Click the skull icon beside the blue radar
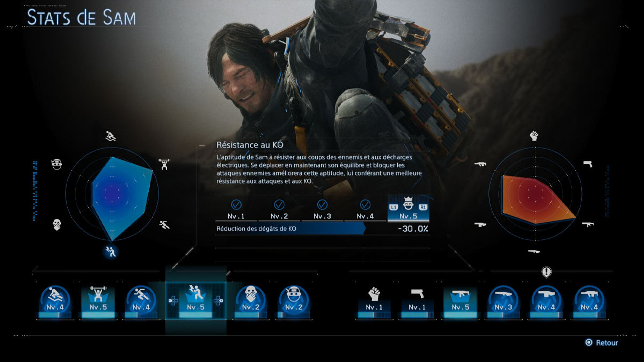This screenshot has height=362, width=644. click(x=57, y=225)
